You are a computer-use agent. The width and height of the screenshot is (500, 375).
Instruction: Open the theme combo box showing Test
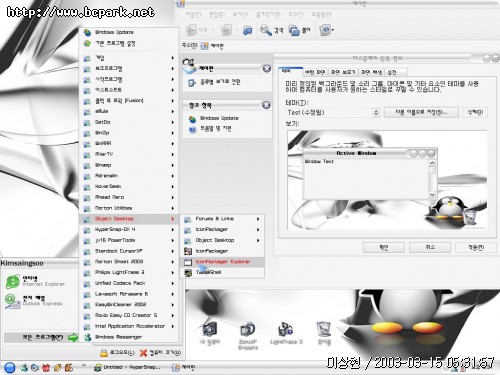(x=333, y=113)
